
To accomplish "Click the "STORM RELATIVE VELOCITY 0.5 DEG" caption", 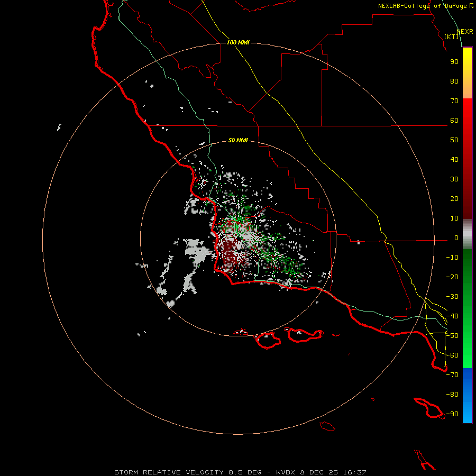I will click(188, 472).
